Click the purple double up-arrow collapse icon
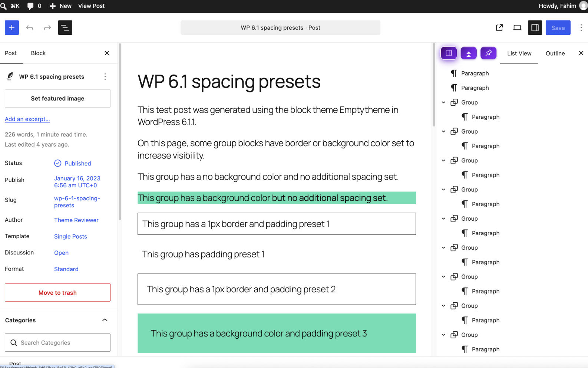Viewport: 588px width, 368px height. point(469,53)
